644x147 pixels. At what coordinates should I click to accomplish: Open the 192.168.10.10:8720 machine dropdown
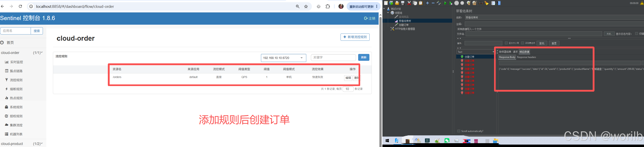283,58
